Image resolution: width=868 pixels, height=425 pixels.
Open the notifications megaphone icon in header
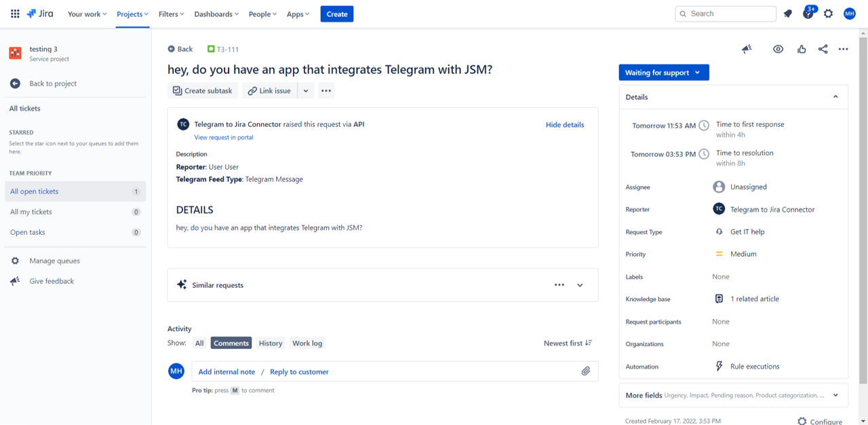(788, 14)
